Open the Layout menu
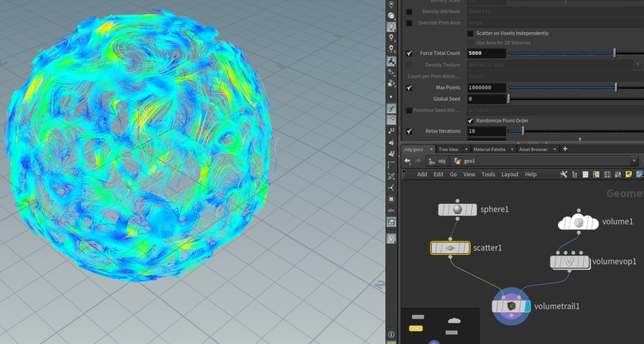 coord(510,174)
